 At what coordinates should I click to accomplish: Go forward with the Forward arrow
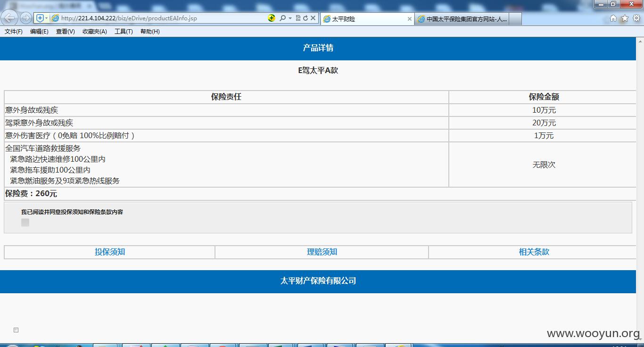(x=26, y=18)
